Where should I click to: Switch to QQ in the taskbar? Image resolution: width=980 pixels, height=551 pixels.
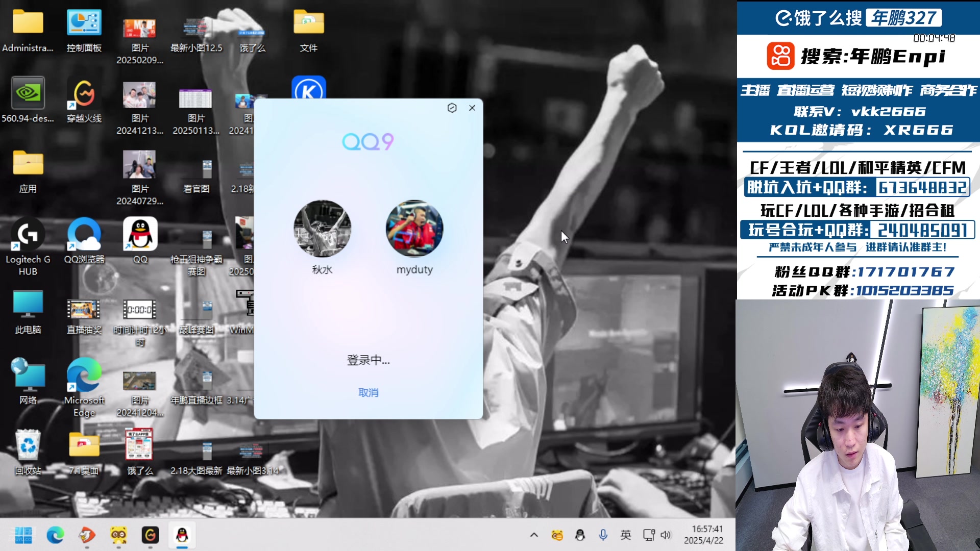pyautogui.click(x=182, y=535)
